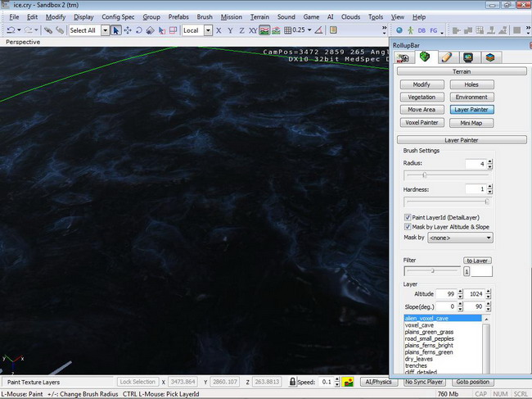Toggle Z axis constraint

tap(241, 30)
